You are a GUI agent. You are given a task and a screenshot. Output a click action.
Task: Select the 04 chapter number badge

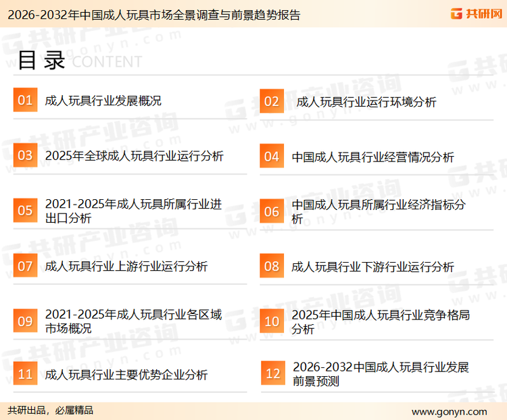(272, 157)
